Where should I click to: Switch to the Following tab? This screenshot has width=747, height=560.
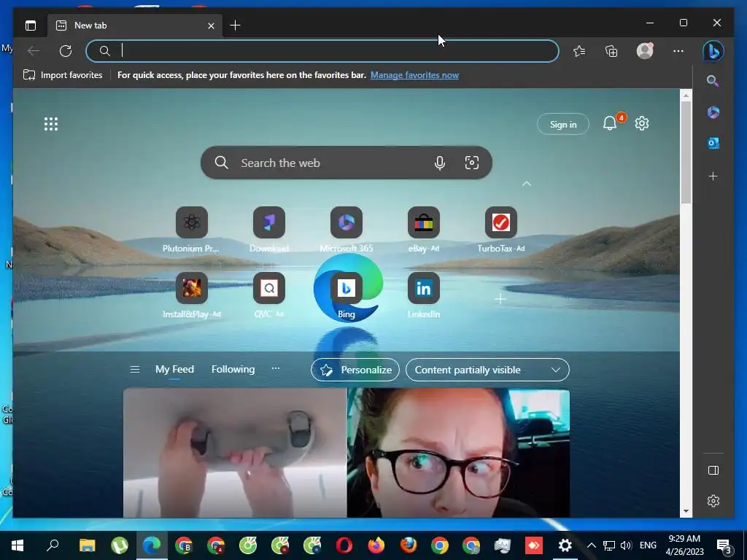pos(233,370)
